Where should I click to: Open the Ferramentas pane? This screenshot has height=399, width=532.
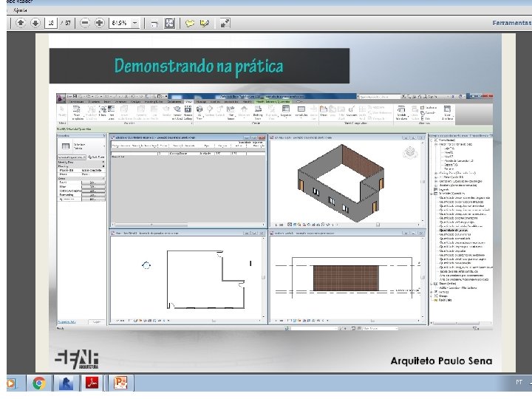coord(512,23)
